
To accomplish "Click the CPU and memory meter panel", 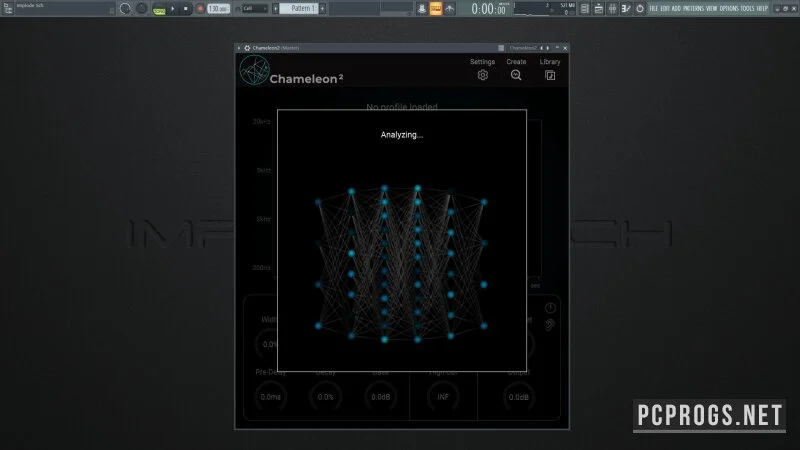I will tap(544, 9).
